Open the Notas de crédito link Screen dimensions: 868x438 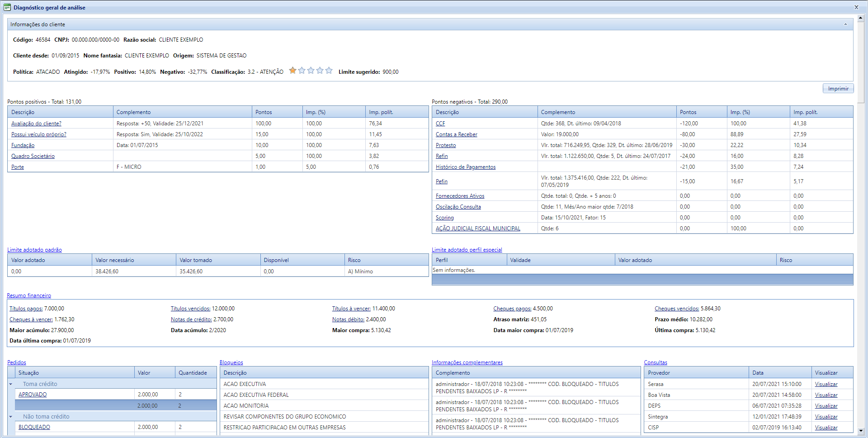[191, 319]
